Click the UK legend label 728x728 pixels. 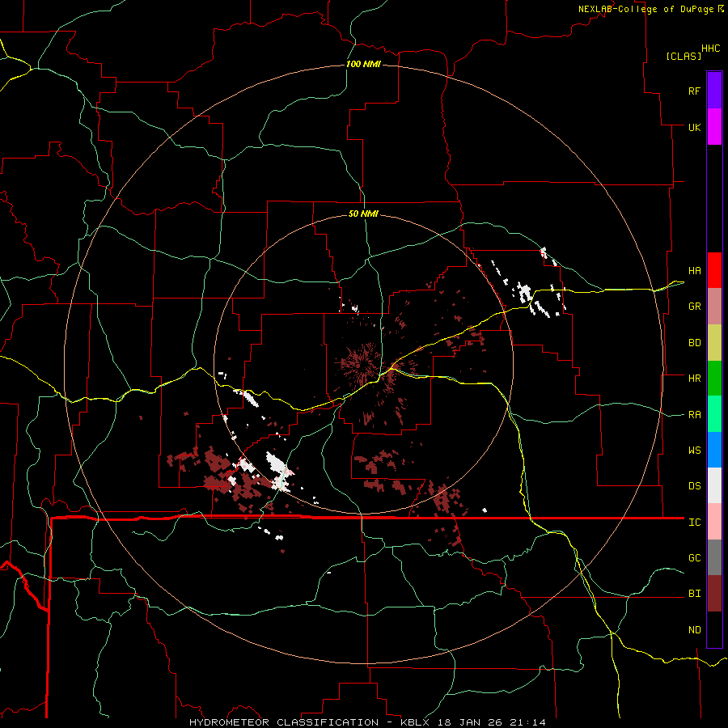point(694,127)
